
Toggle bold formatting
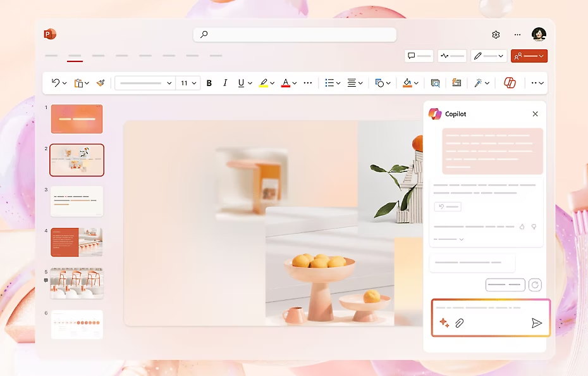(x=209, y=83)
